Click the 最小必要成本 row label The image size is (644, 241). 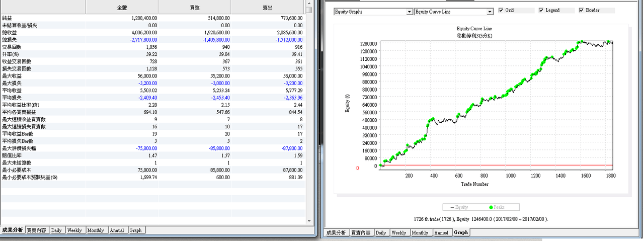tap(17, 170)
